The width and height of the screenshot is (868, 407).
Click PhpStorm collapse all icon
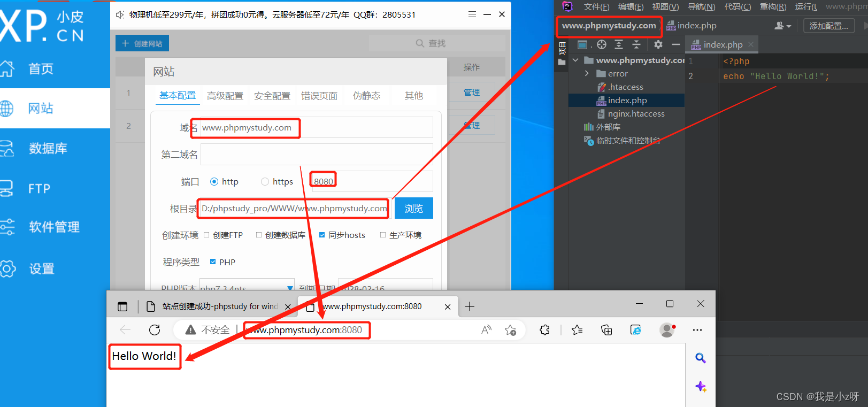(636, 44)
